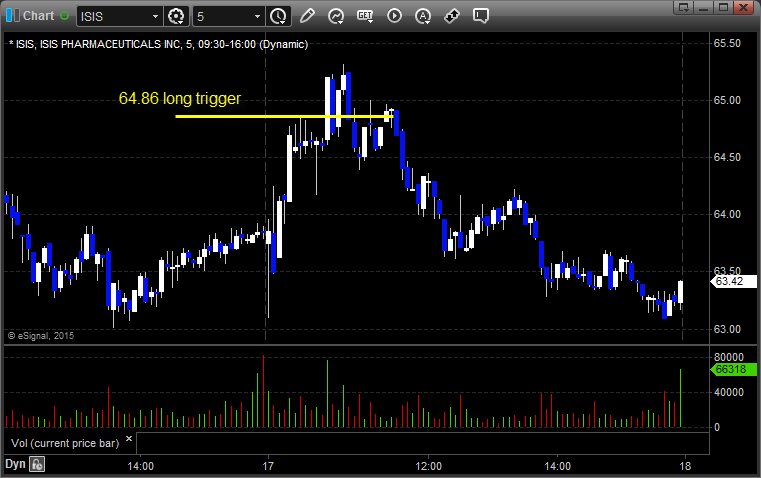Click the Chart window title text

[38, 16]
